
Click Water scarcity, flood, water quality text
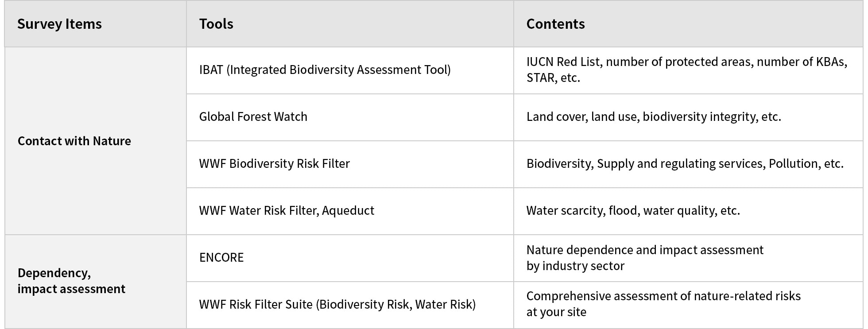click(633, 211)
